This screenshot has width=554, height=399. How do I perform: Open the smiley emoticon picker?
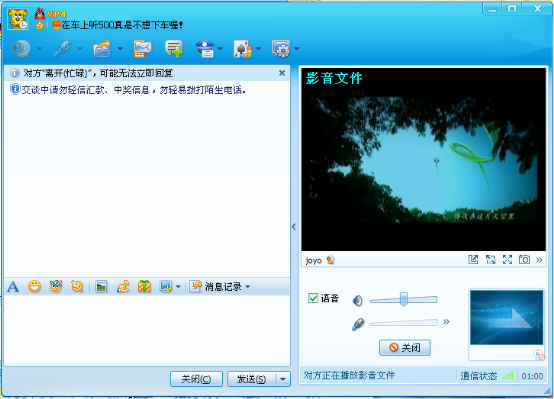pos(34,286)
